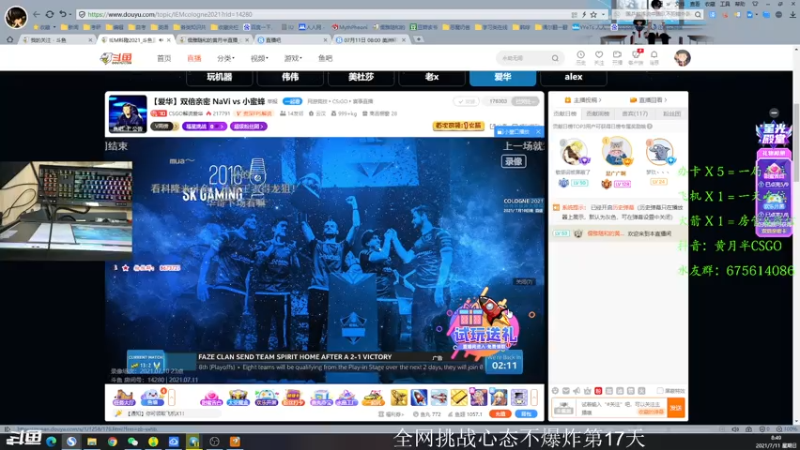The width and height of the screenshot is (800, 450).
Task: Click the Douyu logo in the header
Action: click(x=116, y=58)
